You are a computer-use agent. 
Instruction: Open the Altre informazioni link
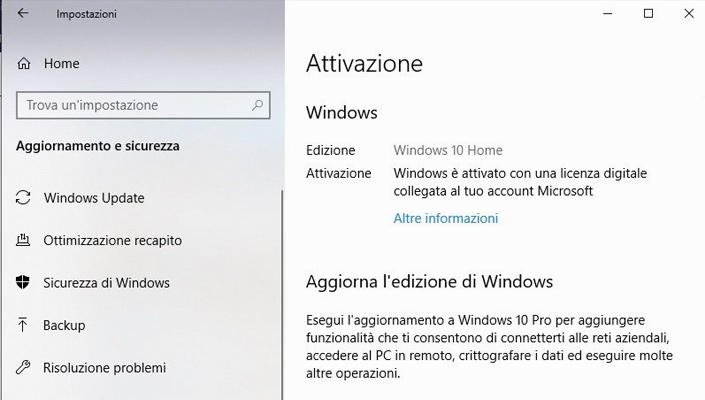click(x=445, y=218)
